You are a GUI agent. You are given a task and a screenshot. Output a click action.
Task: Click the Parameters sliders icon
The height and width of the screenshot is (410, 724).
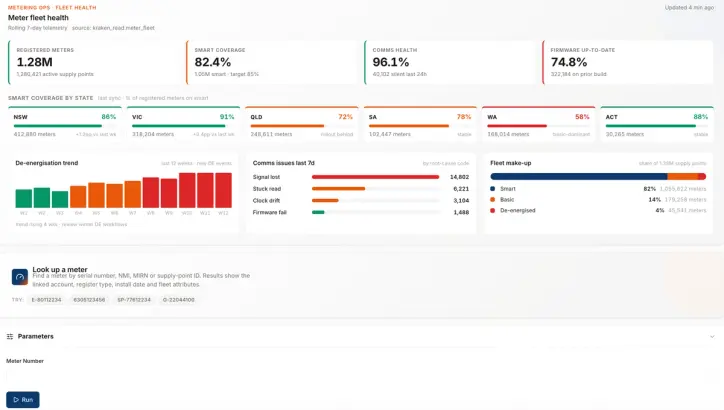tap(10, 337)
